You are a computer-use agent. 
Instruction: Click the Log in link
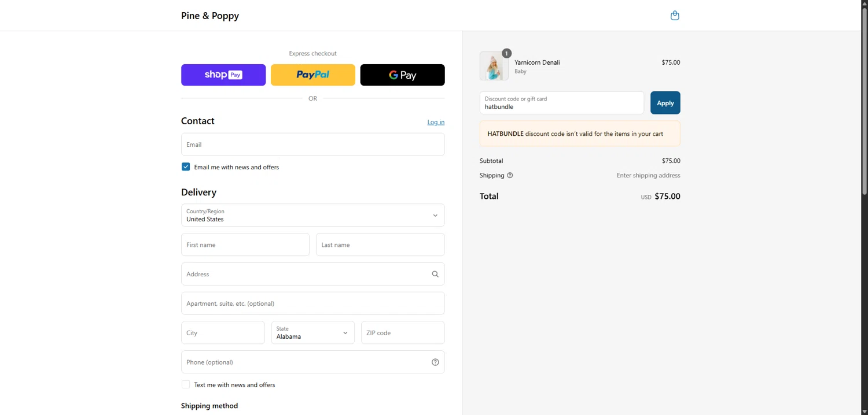coord(436,122)
